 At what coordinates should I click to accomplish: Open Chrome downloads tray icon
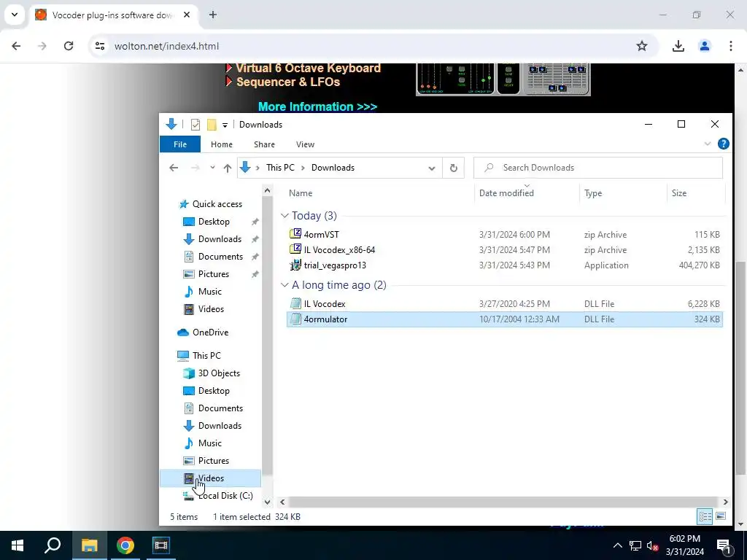[x=678, y=46]
